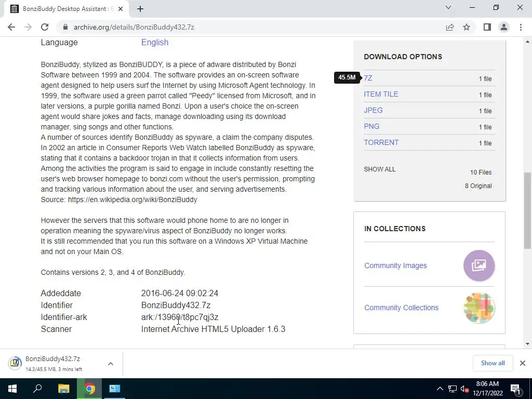Close the BonziBuddy Desktop Assistant tab
532x399 pixels.
coord(121,9)
